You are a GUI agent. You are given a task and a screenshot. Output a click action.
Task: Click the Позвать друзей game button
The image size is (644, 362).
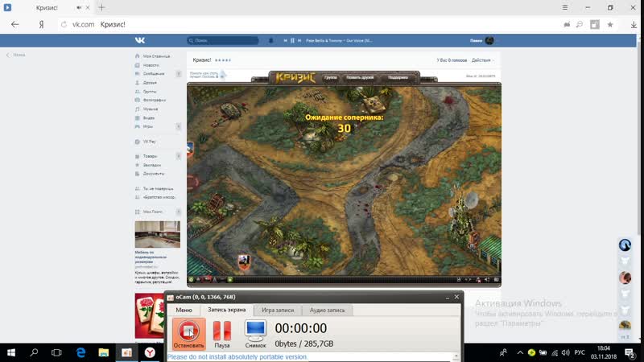pyautogui.click(x=360, y=77)
